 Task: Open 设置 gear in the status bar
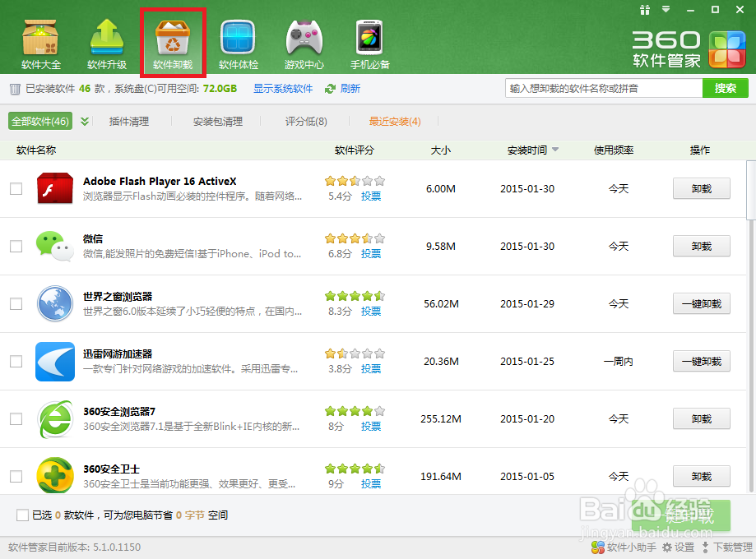pyautogui.click(x=679, y=547)
